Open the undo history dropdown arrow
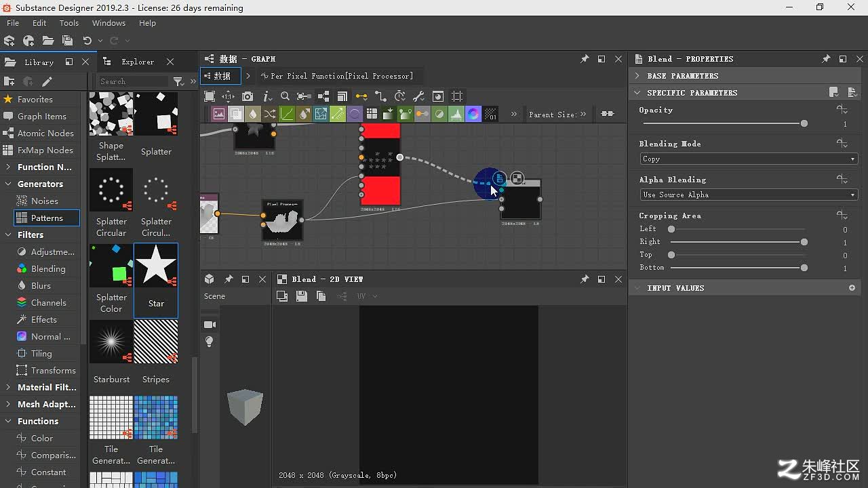Image resolution: width=868 pixels, height=488 pixels. click(x=100, y=41)
